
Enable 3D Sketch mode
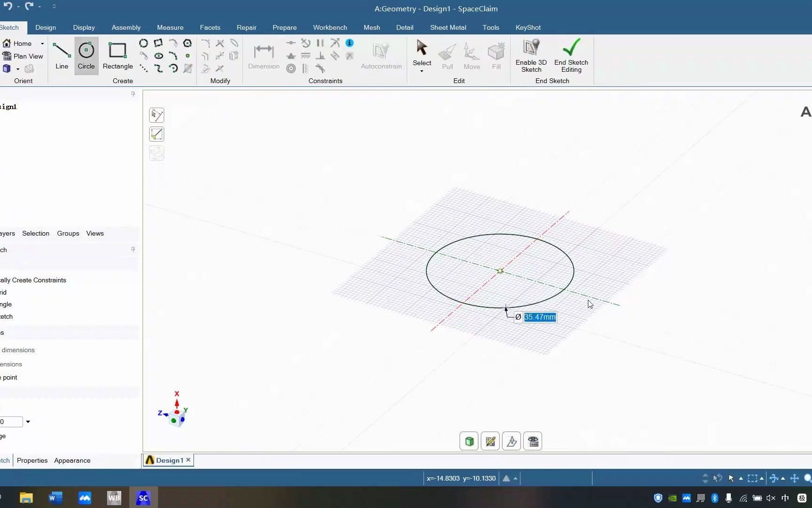click(x=531, y=56)
